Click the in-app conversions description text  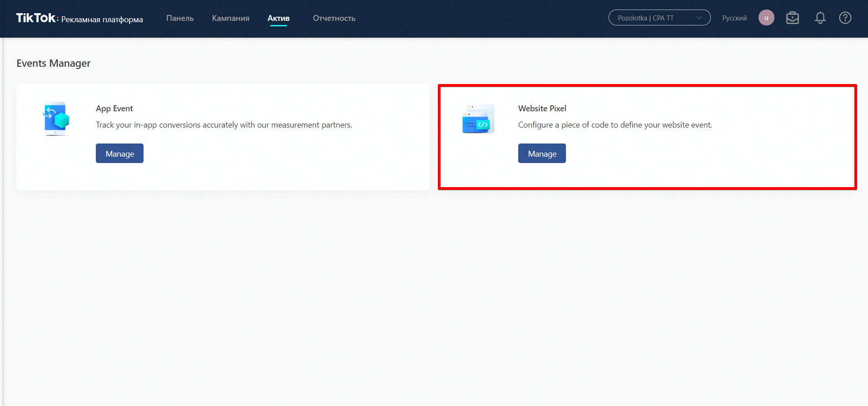point(224,125)
